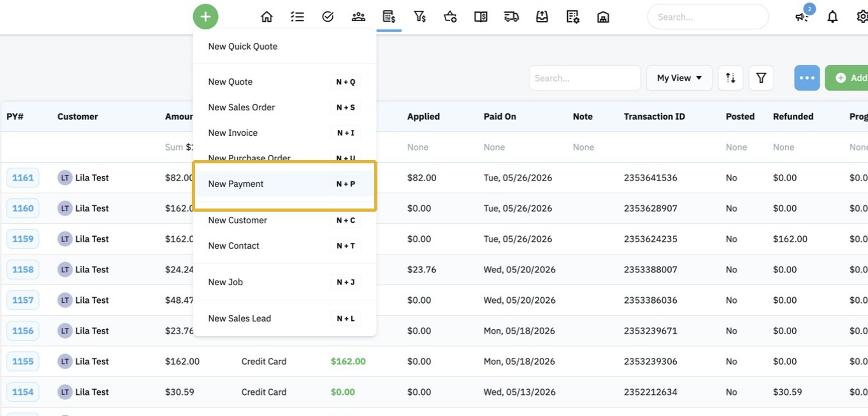Select New Job menu item
Screen dimensions: 868x416
[x=284, y=282]
